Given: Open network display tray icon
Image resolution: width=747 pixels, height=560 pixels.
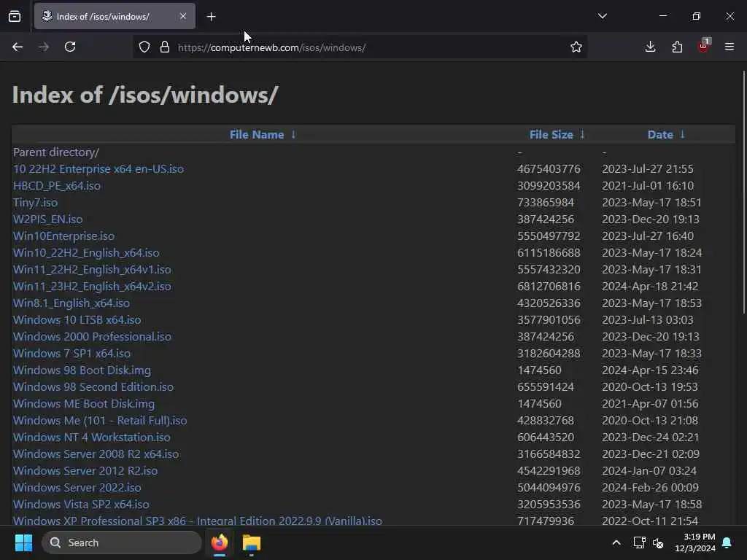Looking at the screenshot, I should point(639,542).
